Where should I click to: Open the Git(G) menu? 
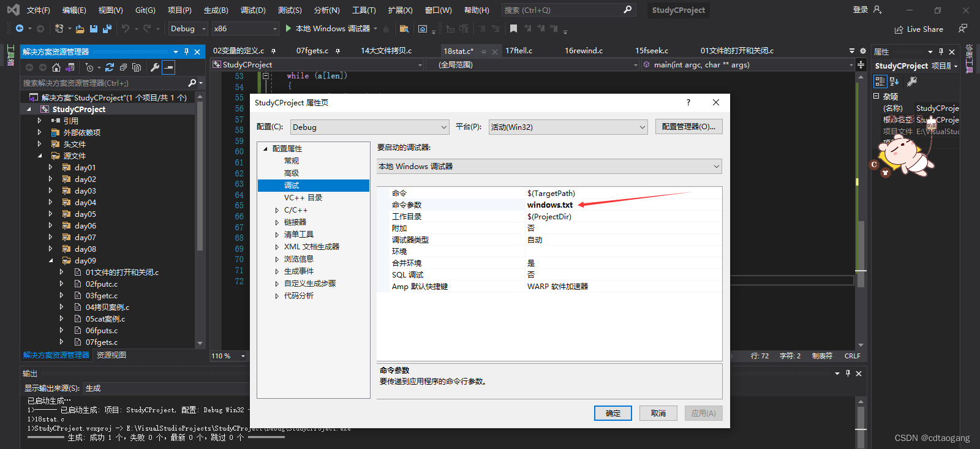[145, 10]
